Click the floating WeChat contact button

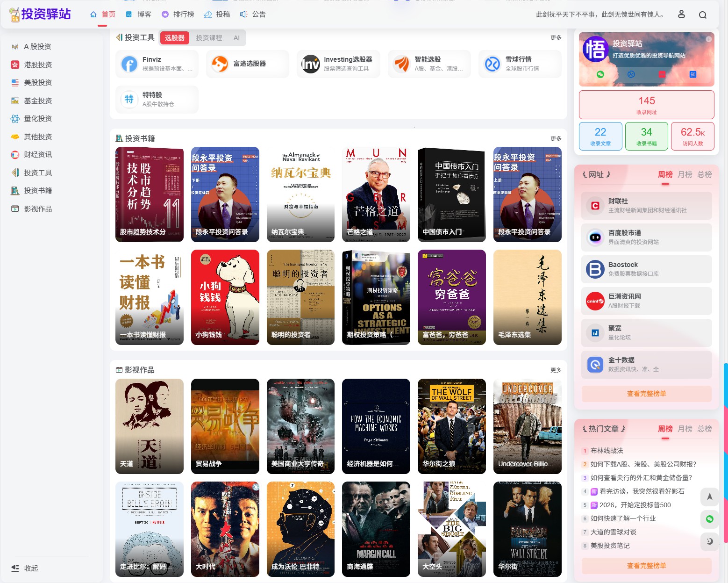point(710,519)
